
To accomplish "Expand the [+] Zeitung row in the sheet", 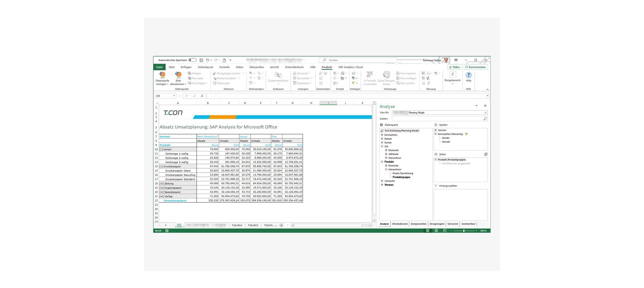I will tap(161, 183).
